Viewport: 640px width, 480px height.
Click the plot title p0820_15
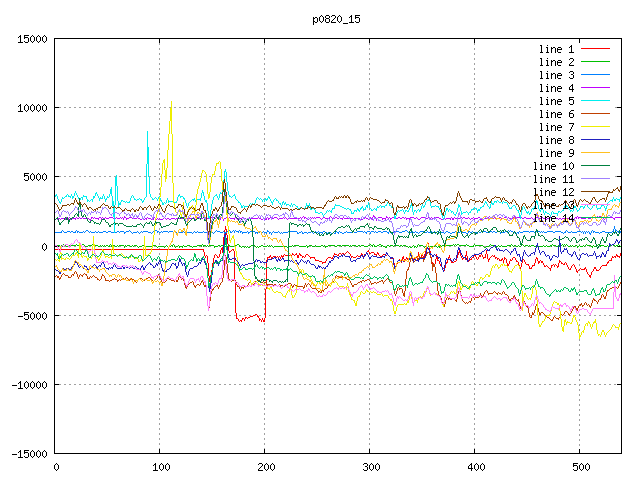click(335, 19)
